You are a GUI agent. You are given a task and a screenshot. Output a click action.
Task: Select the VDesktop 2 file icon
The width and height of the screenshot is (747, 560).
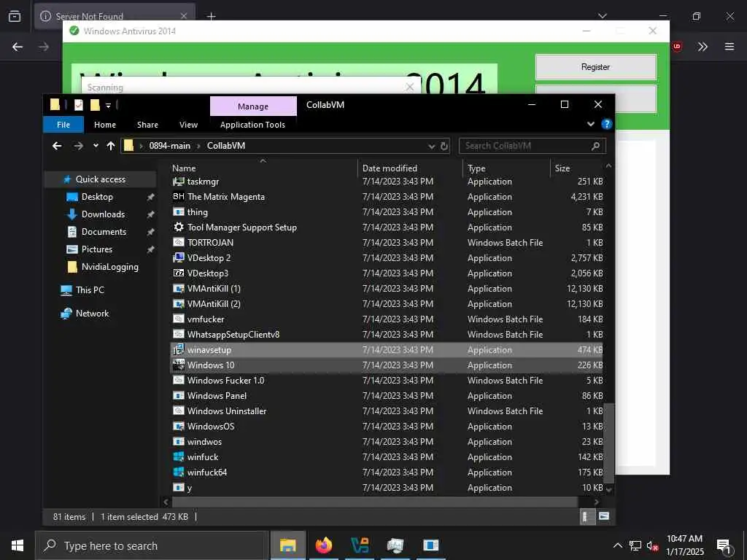pyautogui.click(x=178, y=257)
